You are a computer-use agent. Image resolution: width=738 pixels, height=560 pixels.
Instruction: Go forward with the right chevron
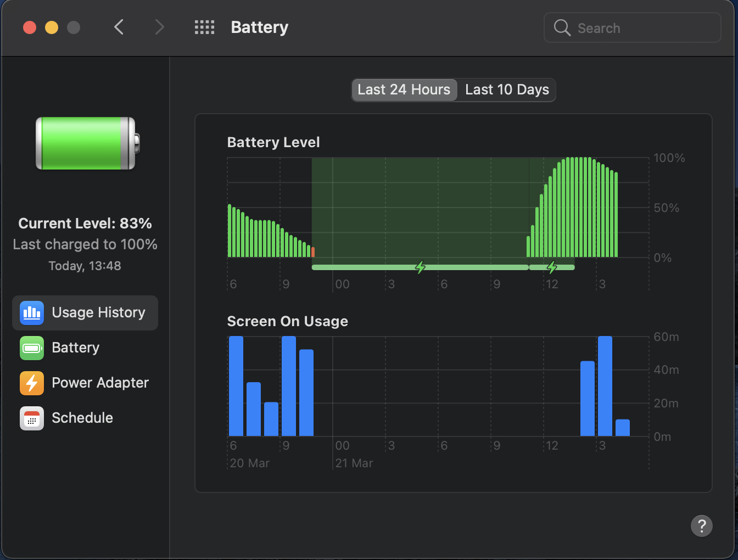159,27
